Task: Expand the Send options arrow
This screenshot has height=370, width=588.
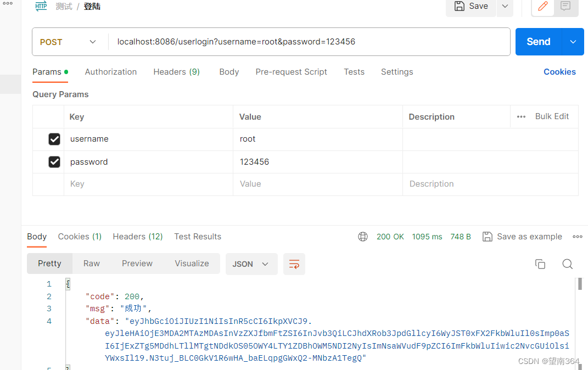Action: pos(573,42)
